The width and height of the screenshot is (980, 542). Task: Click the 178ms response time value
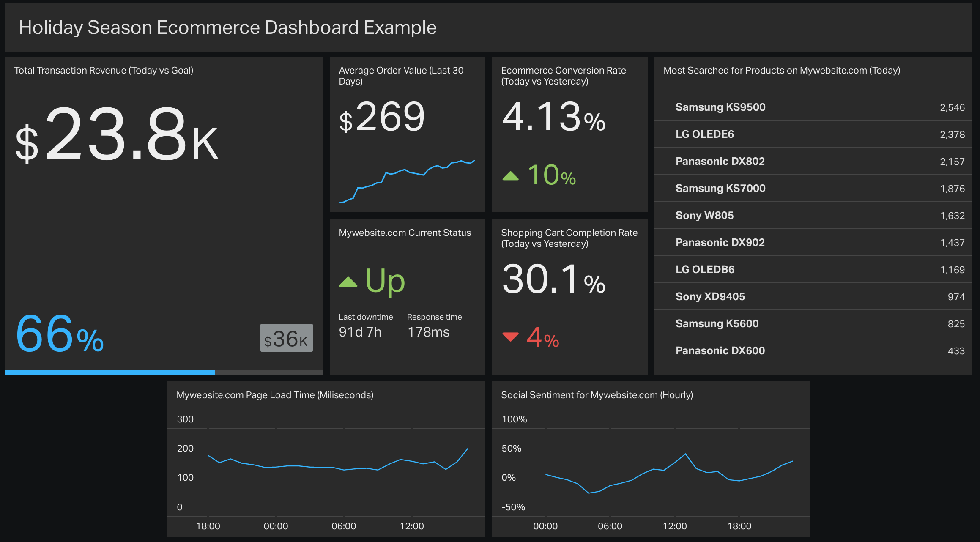429,332
